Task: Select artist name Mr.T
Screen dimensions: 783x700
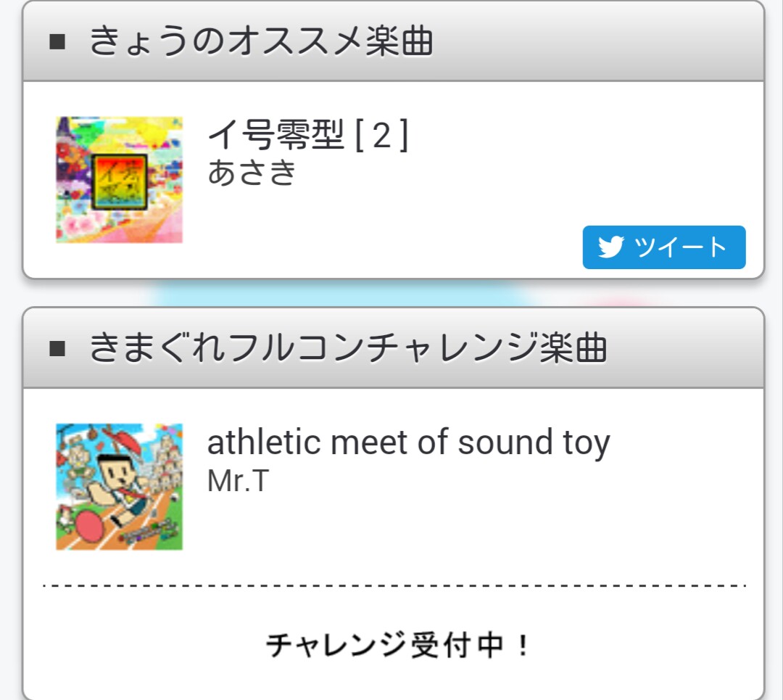Action: click(238, 481)
